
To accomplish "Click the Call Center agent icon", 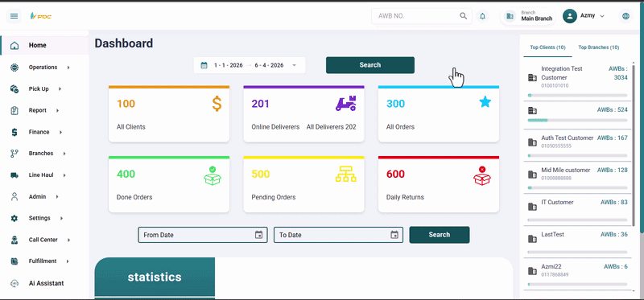I will 14,240.
